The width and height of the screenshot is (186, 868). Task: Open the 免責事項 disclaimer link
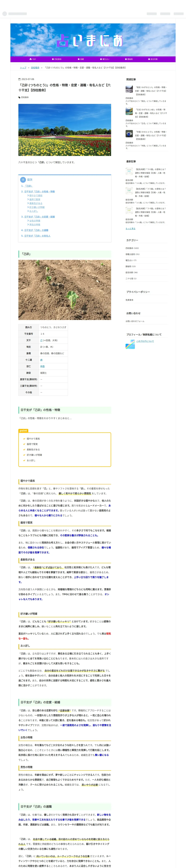129,300
